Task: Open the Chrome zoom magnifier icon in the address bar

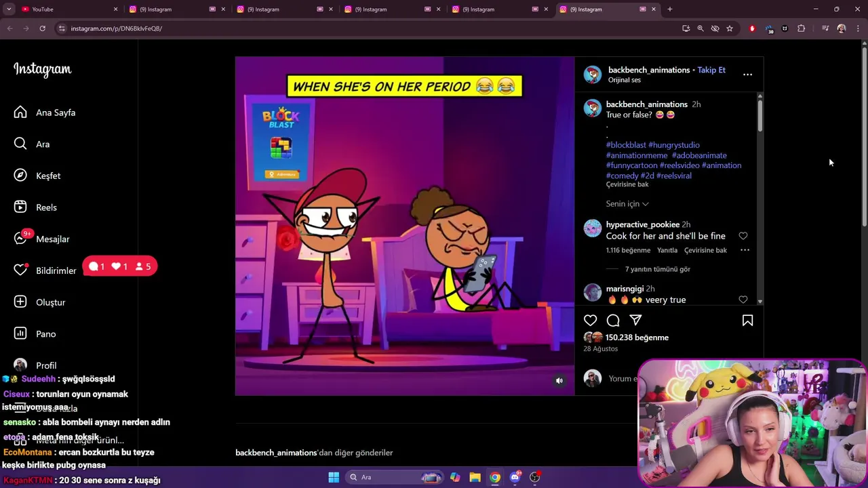Action: 701,28
